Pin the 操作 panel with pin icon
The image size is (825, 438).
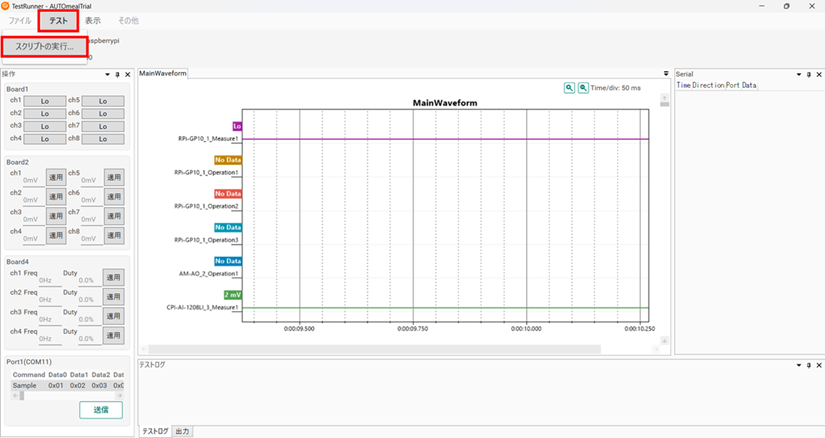[117, 74]
